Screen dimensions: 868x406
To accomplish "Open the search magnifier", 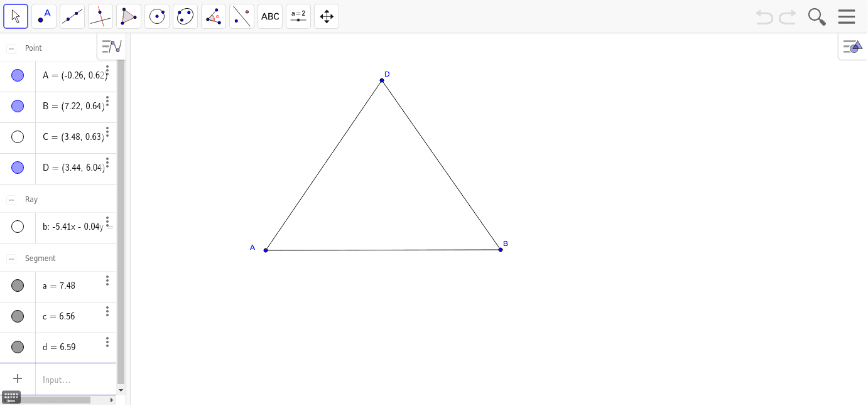I will click(x=816, y=17).
